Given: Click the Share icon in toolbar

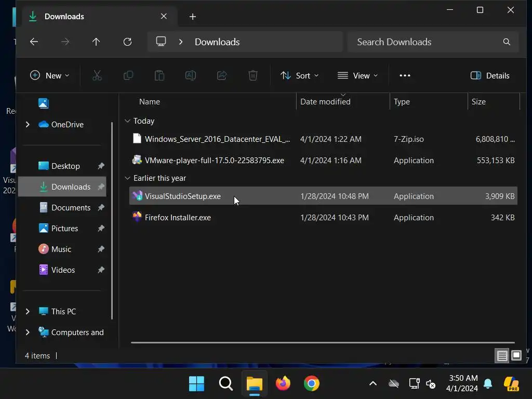Looking at the screenshot, I should click(x=222, y=75).
